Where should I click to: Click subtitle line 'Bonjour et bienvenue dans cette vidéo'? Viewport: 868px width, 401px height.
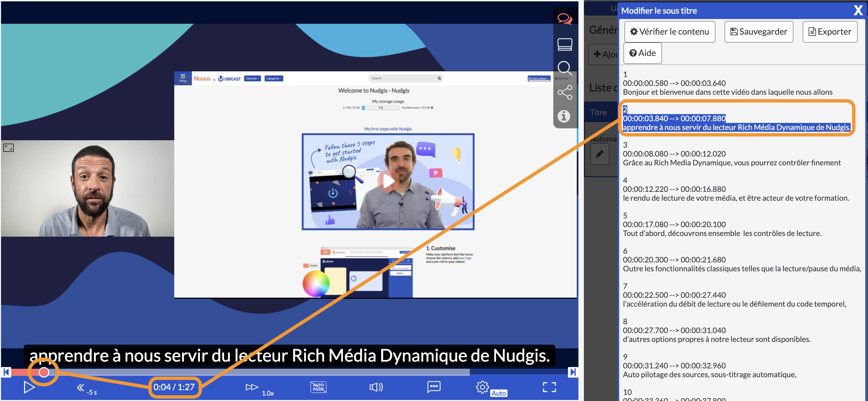pos(727,92)
